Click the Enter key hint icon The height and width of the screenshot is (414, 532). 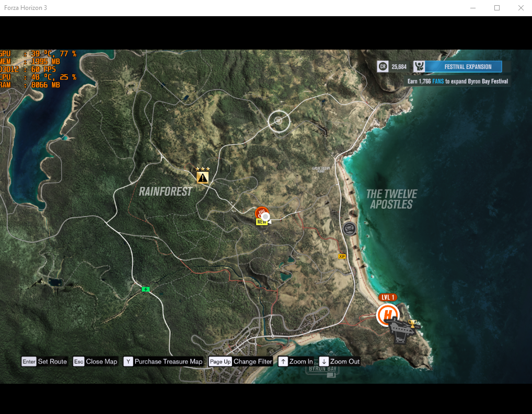pos(29,361)
